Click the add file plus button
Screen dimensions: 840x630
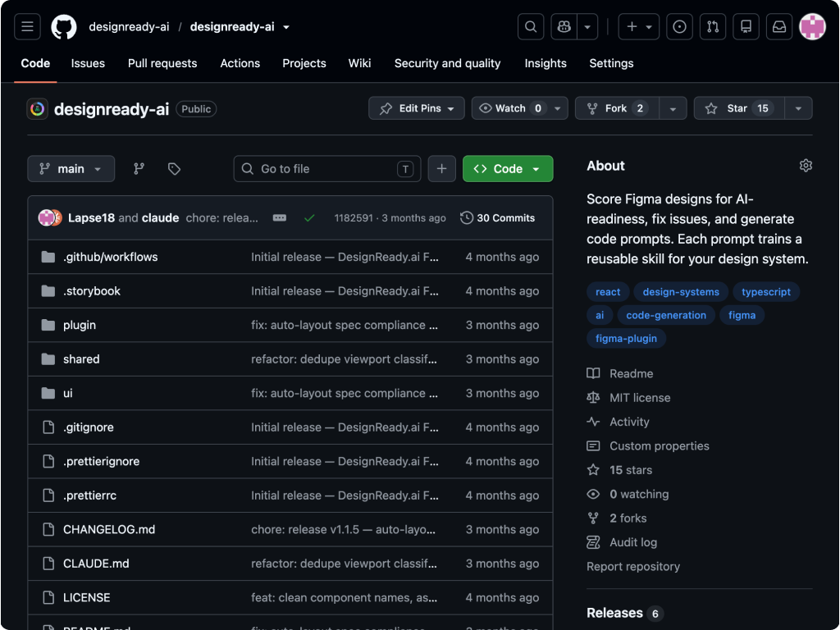tap(441, 169)
